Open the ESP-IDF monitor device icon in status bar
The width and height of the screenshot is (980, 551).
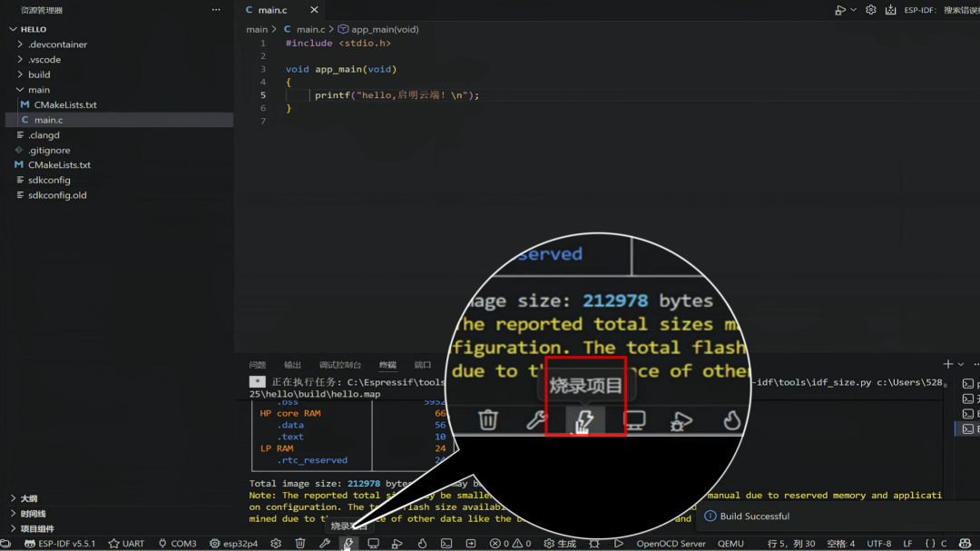(x=373, y=544)
